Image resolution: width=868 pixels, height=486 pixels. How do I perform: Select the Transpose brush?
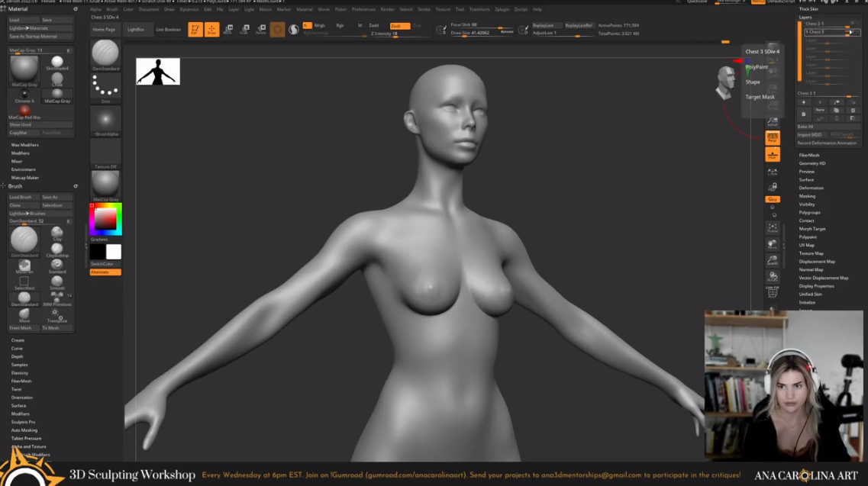click(57, 316)
